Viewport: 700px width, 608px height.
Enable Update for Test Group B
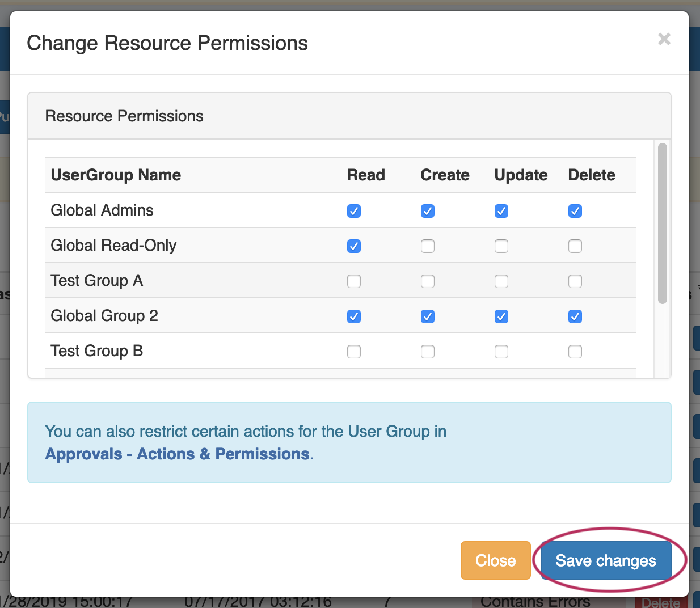(x=501, y=352)
